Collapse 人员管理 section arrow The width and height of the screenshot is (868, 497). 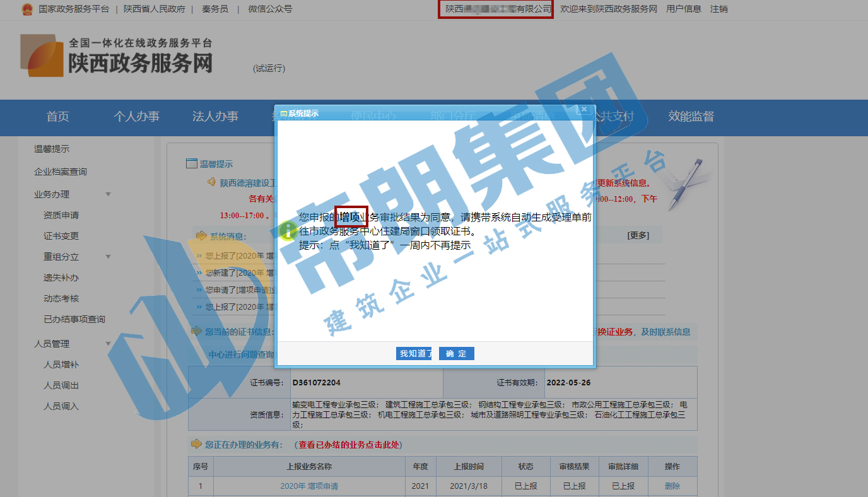[108, 344]
